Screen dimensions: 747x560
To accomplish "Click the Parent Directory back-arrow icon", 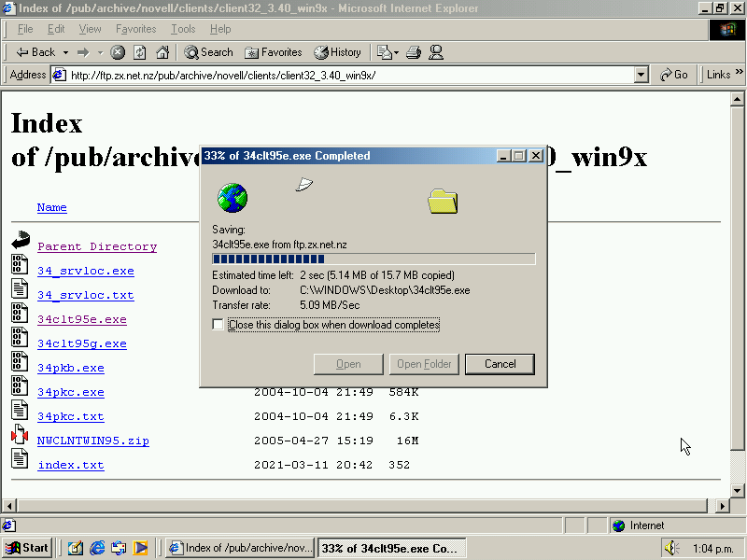I will [x=21, y=240].
